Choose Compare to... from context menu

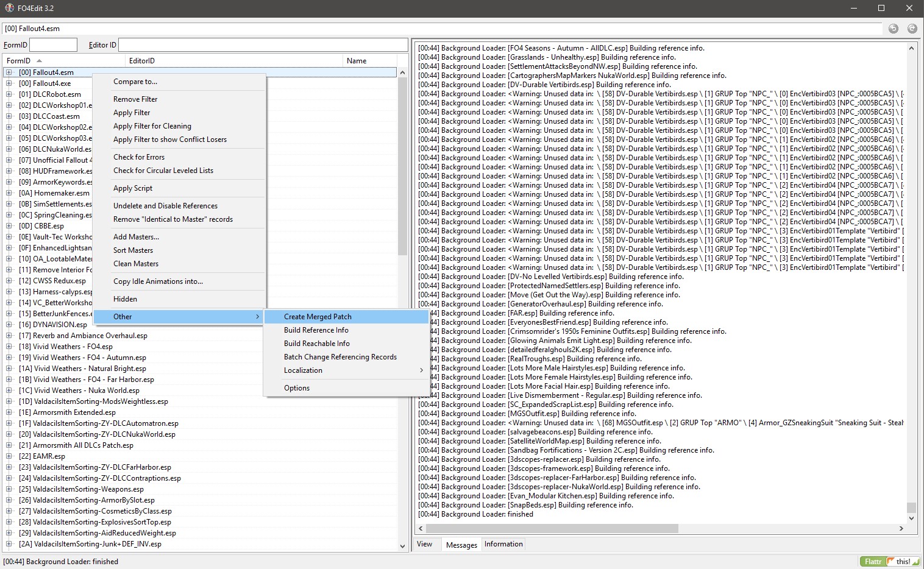pyautogui.click(x=179, y=82)
